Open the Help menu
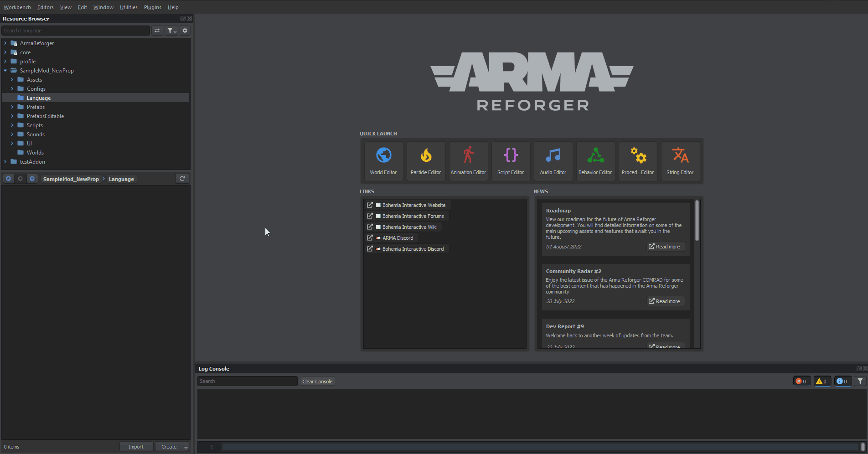868x454 pixels. 173,7
